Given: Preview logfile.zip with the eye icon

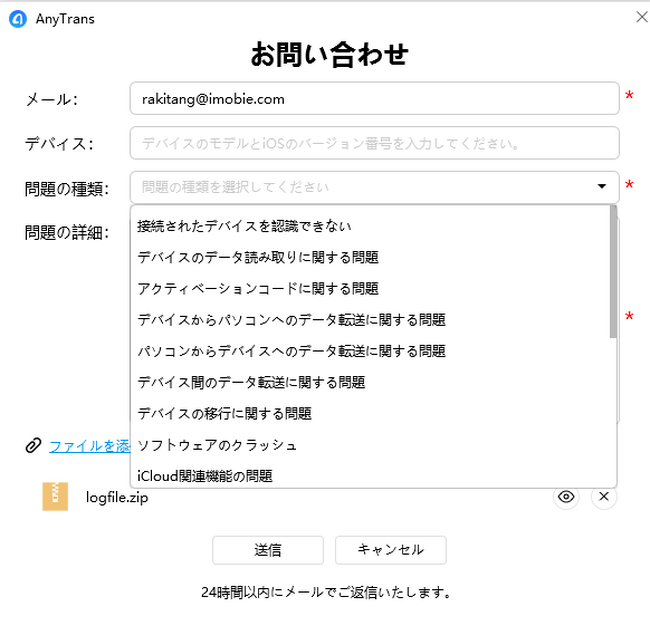Looking at the screenshot, I should pyautogui.click(x=567, y=497).
